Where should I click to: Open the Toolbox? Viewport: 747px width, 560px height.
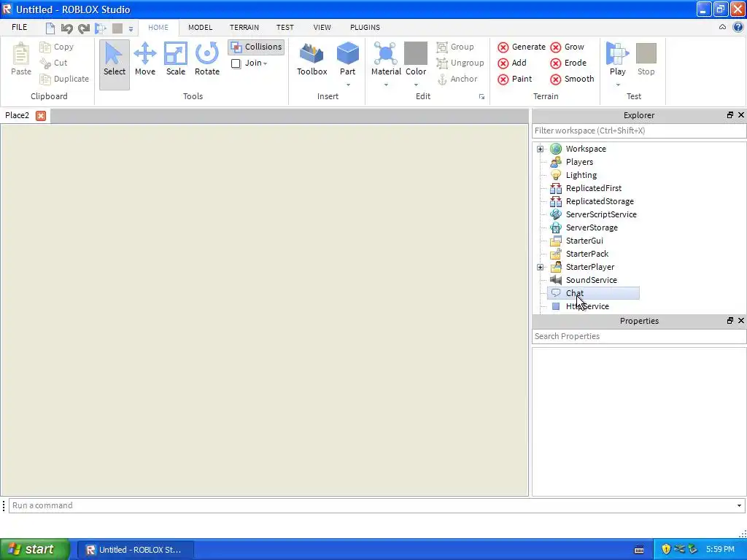tap(312, 60)
